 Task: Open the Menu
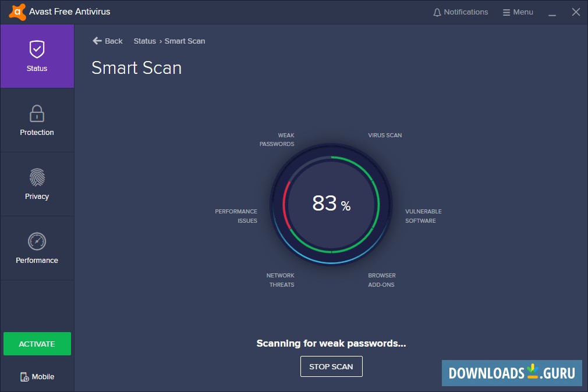[518, 12]
